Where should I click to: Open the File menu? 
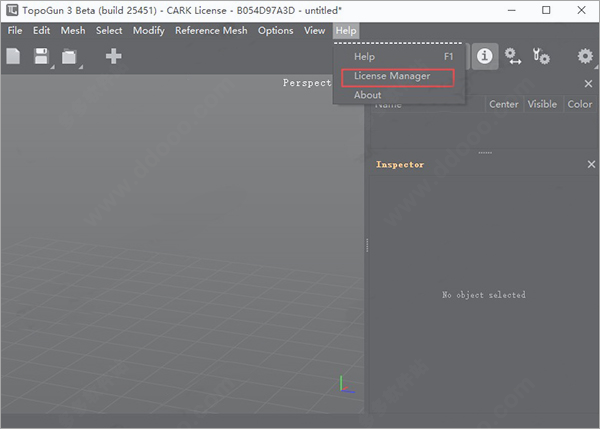(15, 31)
